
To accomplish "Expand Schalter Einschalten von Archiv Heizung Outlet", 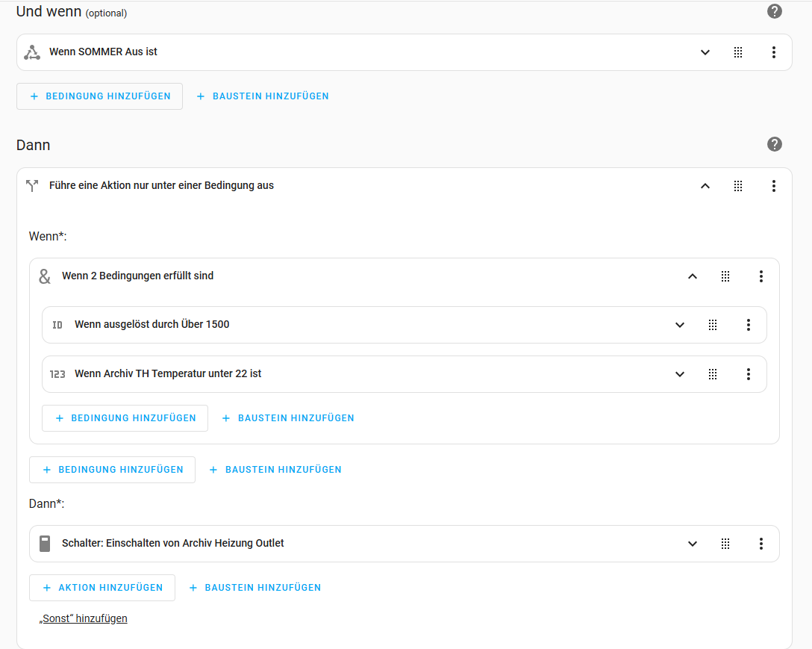I will (x=693, y=544).
